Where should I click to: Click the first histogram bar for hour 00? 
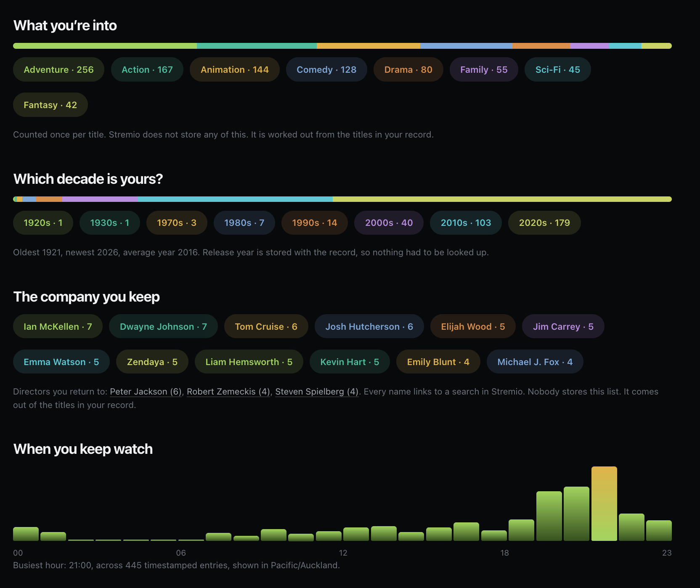click(26, 534)
